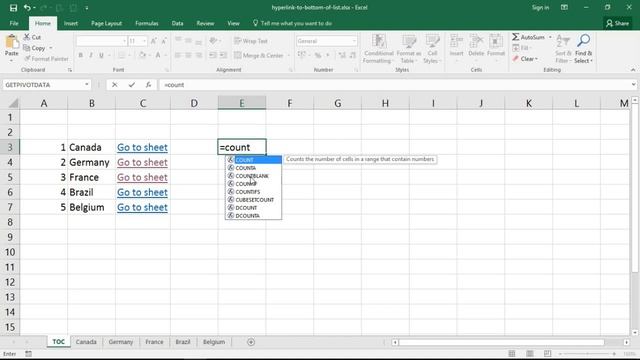Open Cell Styles gallery
This screenshot has width=640, height=360.
[x=432, y=49]
